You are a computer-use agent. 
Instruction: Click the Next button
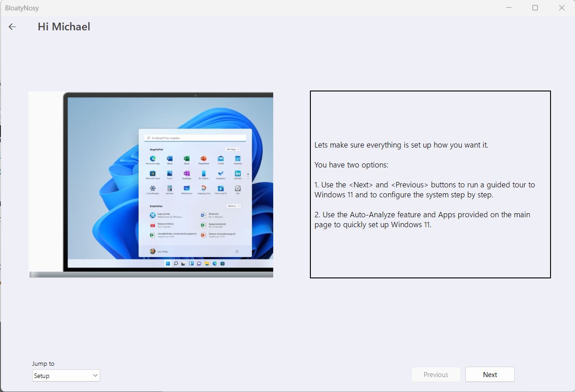pyautogui.click(x=490, y=375)
